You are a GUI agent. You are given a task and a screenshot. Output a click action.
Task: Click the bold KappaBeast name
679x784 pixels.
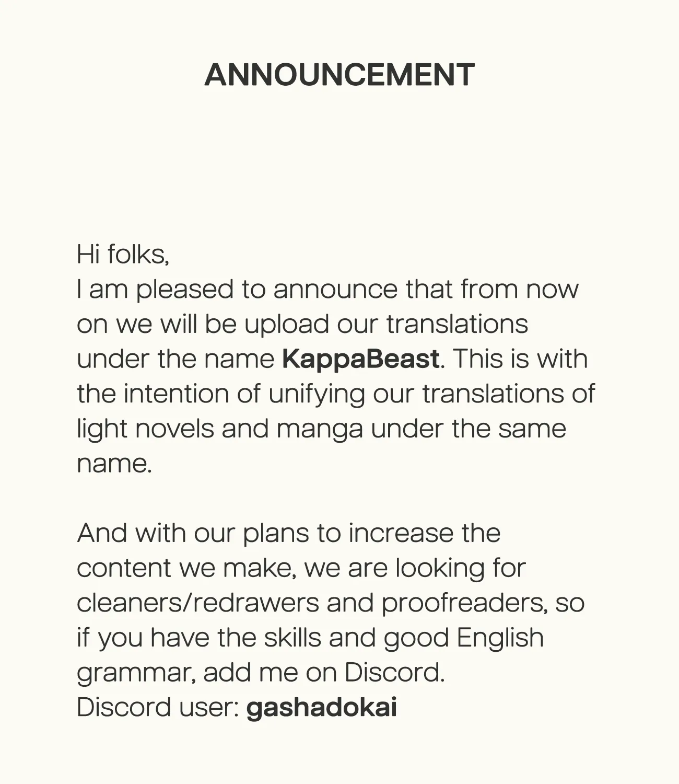point(361,359)
